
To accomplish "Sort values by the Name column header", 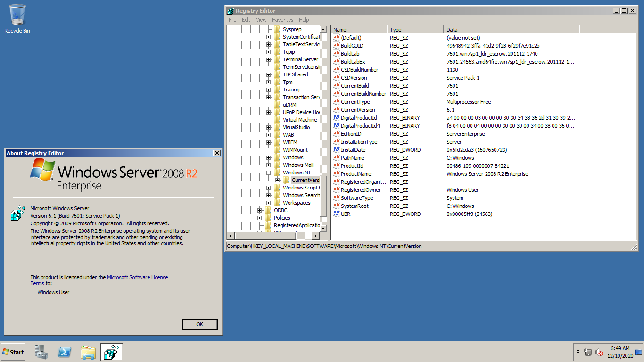I will click(358, 29).
